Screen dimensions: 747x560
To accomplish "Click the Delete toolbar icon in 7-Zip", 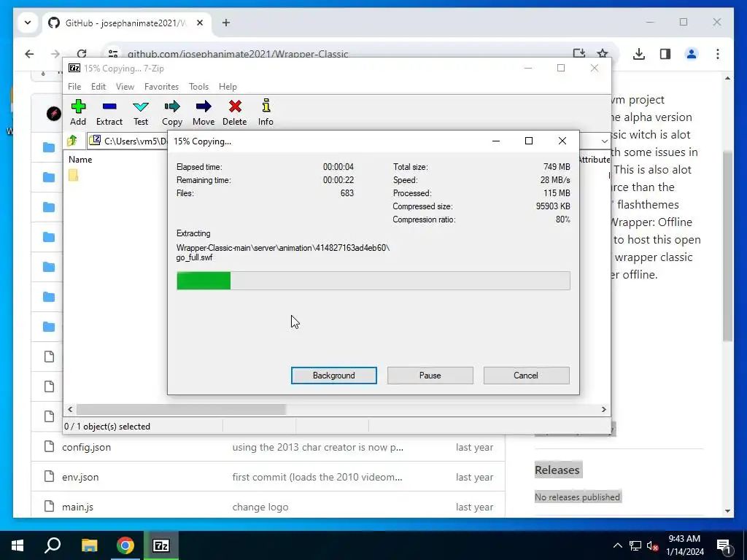I will [234, 112].
